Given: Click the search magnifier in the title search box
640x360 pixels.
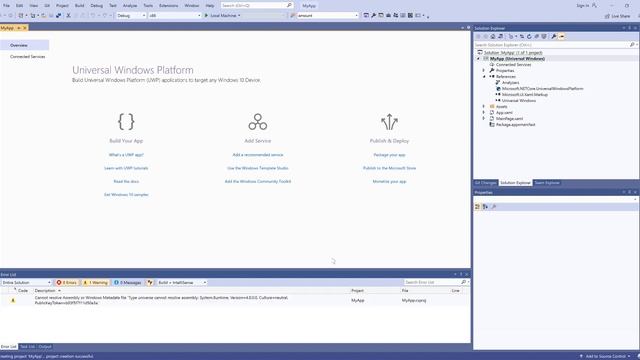Looking at the screenshot, I should [289, 5].
